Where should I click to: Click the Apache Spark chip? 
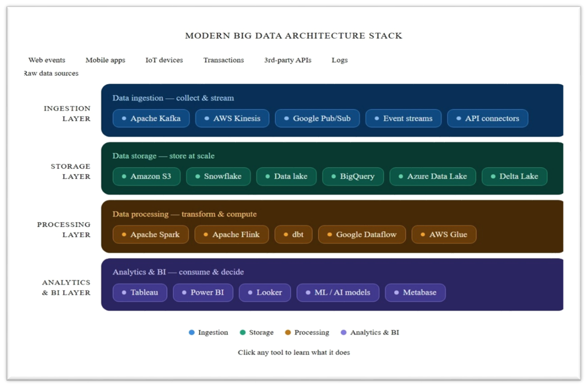(x=150, y=234)
